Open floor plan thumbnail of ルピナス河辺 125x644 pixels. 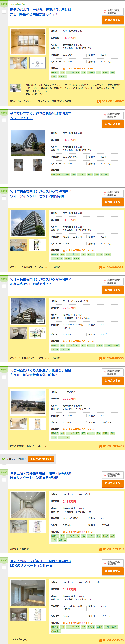point(37,424)
